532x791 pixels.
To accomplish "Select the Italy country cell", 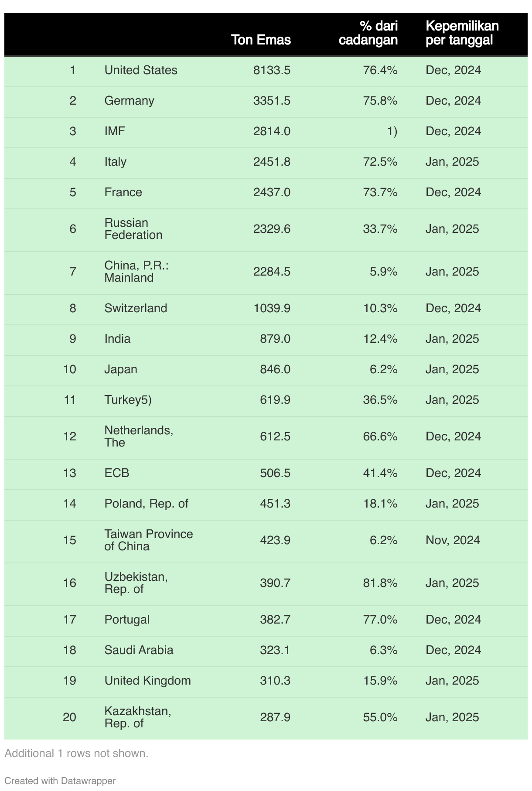I will (116, 162).
